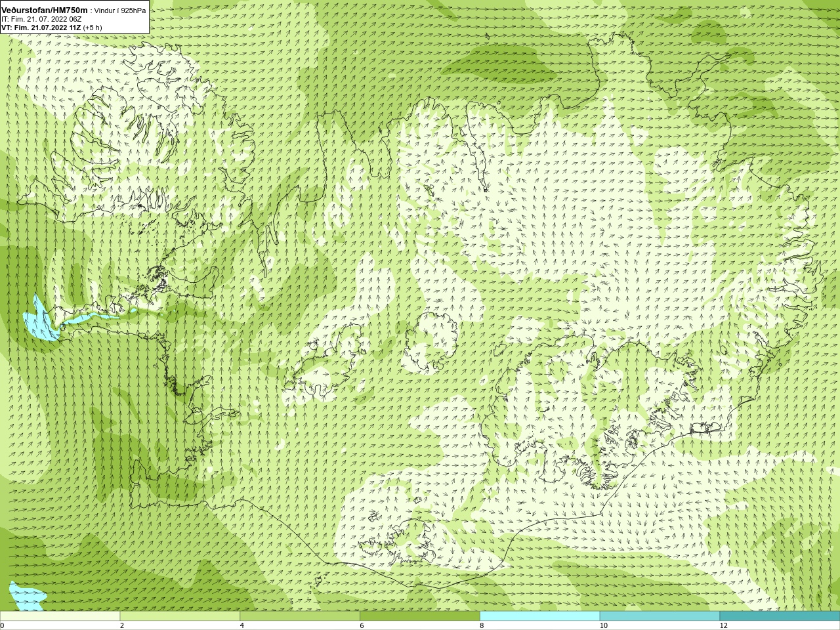The image size is (840, 630).
Task: Select the teal legend color above 12
Action: pyautogui.click(x=780, y=616)
